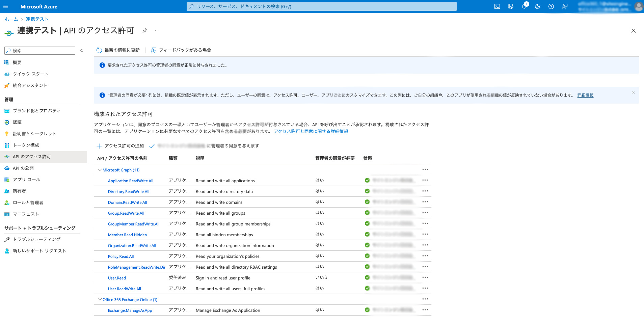Open ellipsis menu for Microsoft Graph group row
This screenshot has height=324, width=644.
coord(425,169)
